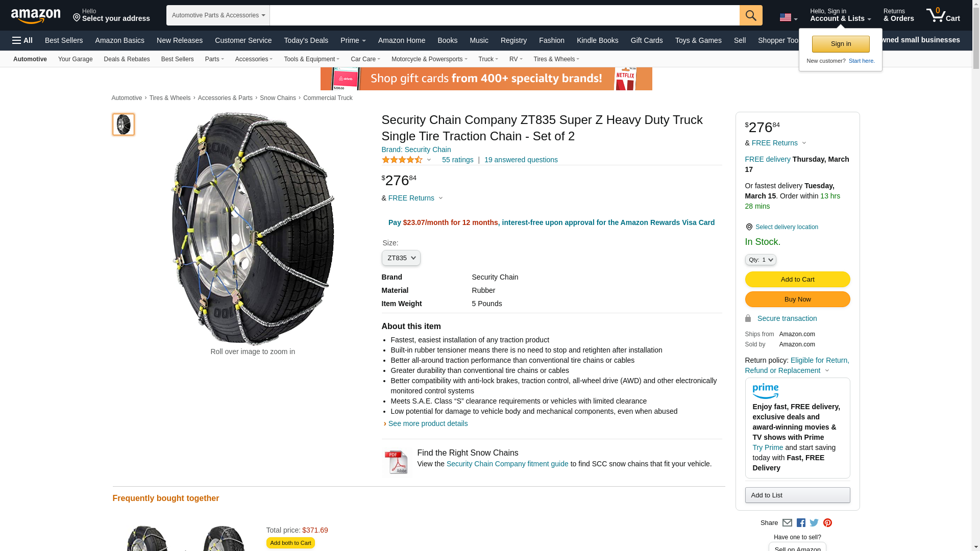Screen dimensions: 980x551
Task: Select the tire chain product thumbnail
Action: tap(124, 124)
